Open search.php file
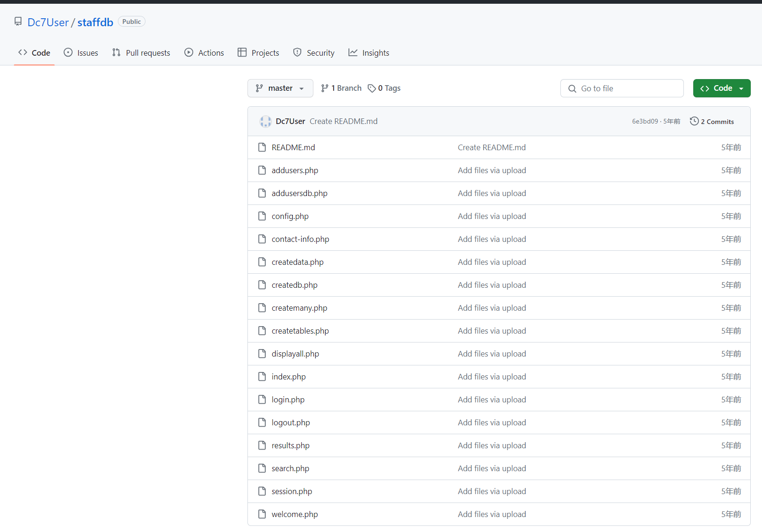762x532 pixels. click(x=290, y=468)
